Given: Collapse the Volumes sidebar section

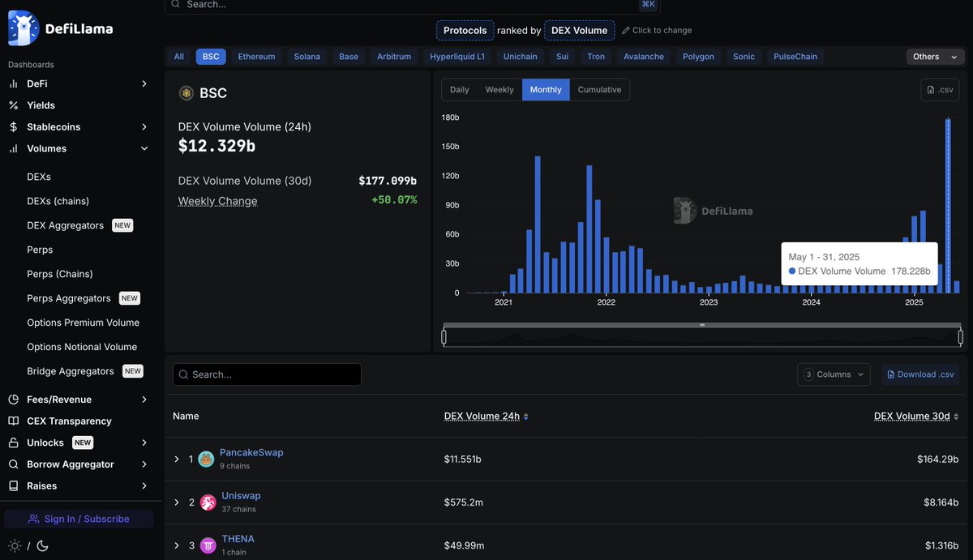Looking at the screenshot, I should tap(144, 148).
